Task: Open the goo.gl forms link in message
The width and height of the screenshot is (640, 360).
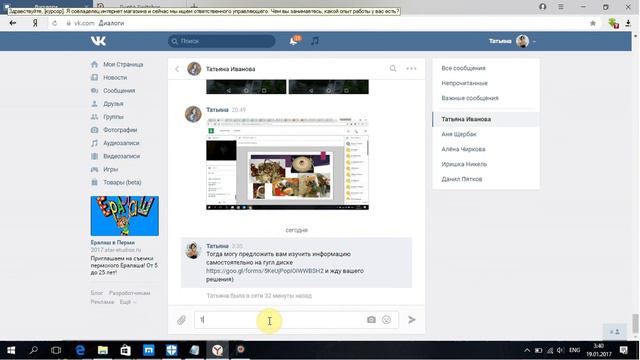Action: coord(264,271)
